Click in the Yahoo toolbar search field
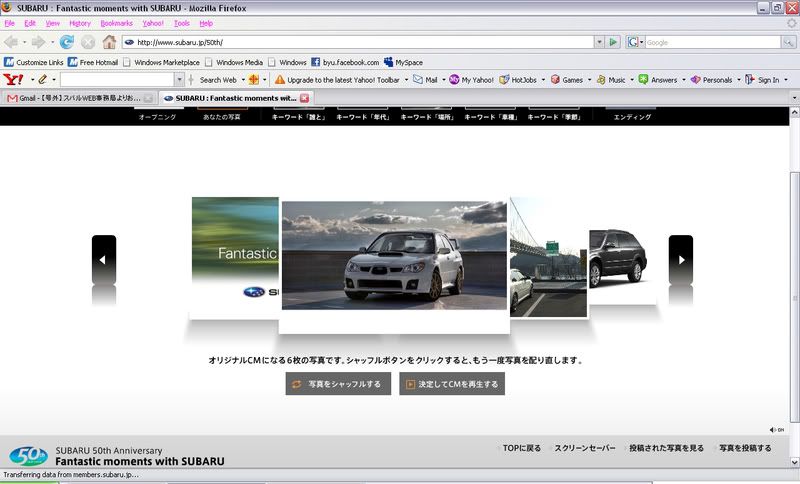This screenshot has height=484, width=800. click(x=117, y=80)
